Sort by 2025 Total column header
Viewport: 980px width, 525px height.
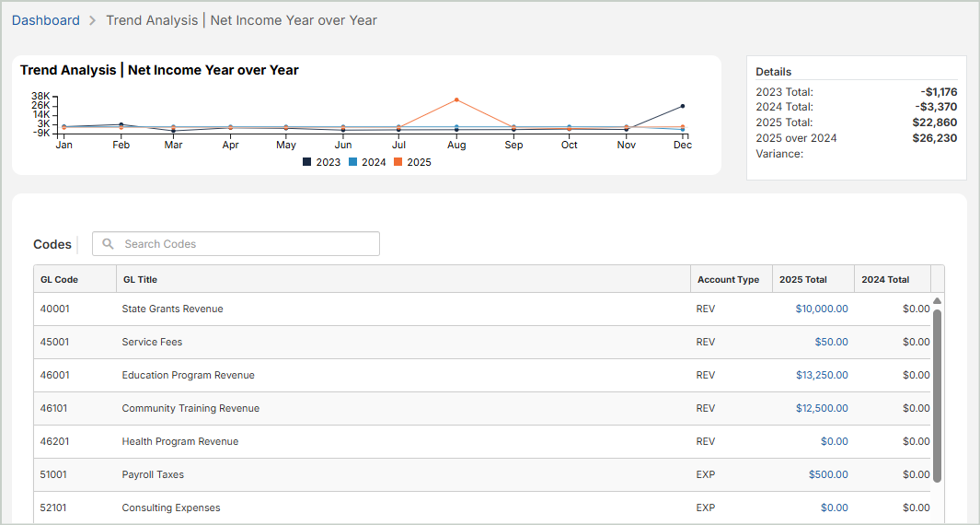point(802,279)
